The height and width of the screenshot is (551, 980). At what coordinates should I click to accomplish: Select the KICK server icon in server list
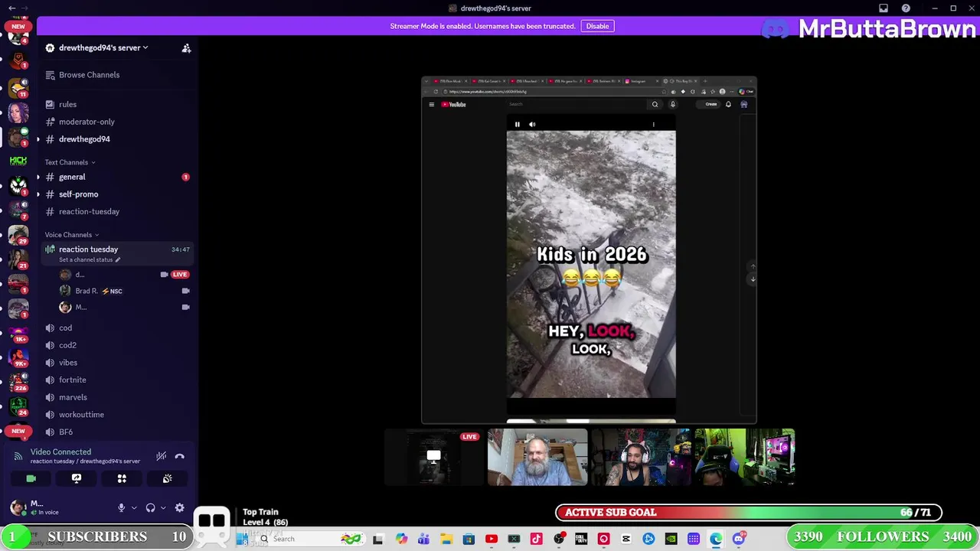(x=18, y=161)
